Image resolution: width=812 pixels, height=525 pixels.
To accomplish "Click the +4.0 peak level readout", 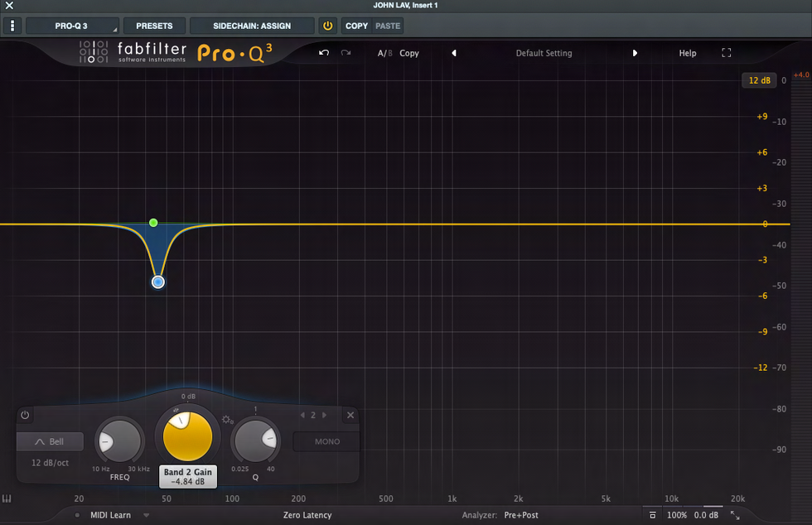I will click(x=801, y=75).
